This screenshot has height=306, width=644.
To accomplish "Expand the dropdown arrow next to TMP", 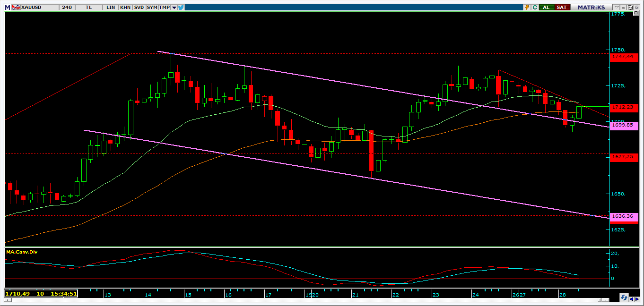I will pyautogui.click(x=174, y=7).
